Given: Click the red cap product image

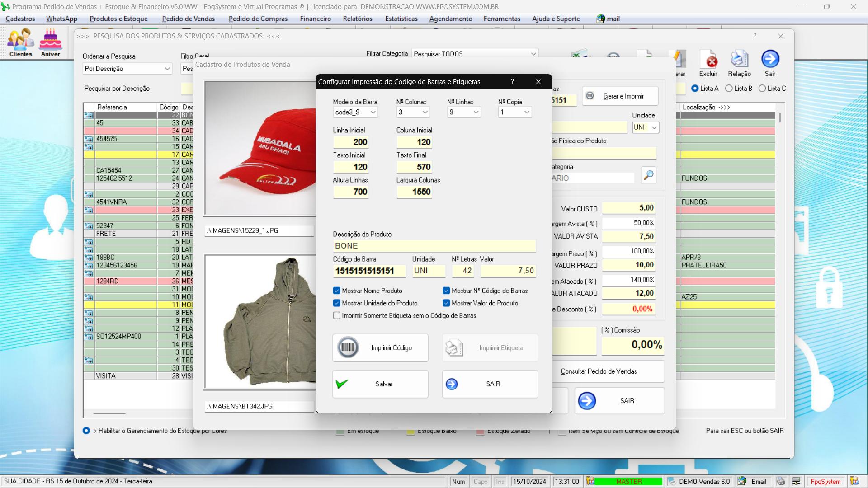Looking at the screenshot, I should (x=260, y=148).
